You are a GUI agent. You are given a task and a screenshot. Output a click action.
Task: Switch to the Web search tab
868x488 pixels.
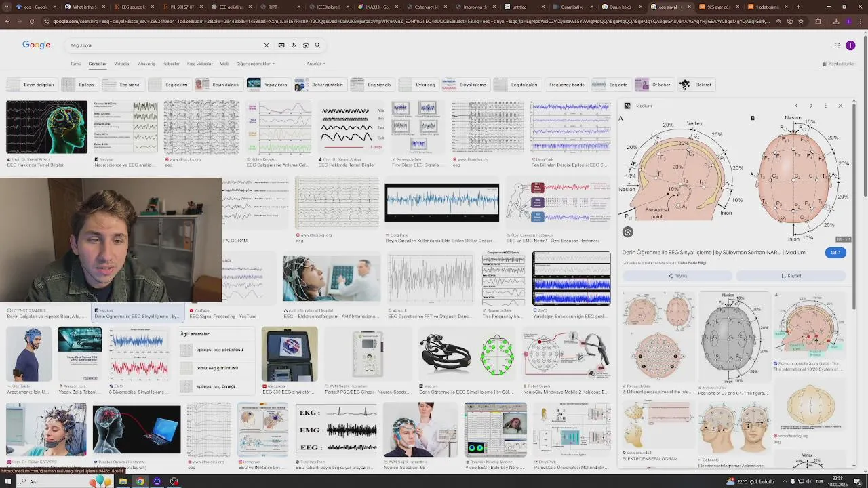tap(224, 64)
